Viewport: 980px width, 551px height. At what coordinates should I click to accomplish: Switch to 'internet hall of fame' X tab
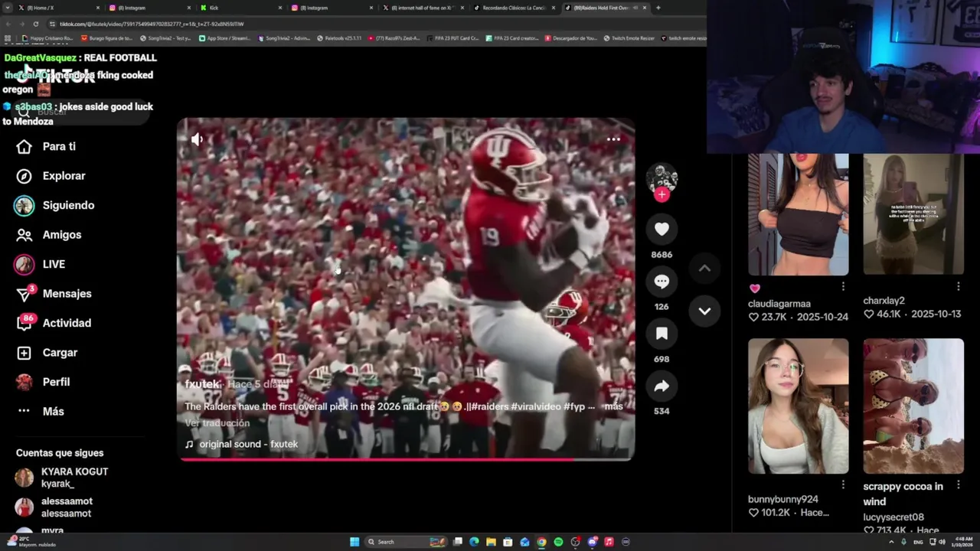click(x=423, y=8)
